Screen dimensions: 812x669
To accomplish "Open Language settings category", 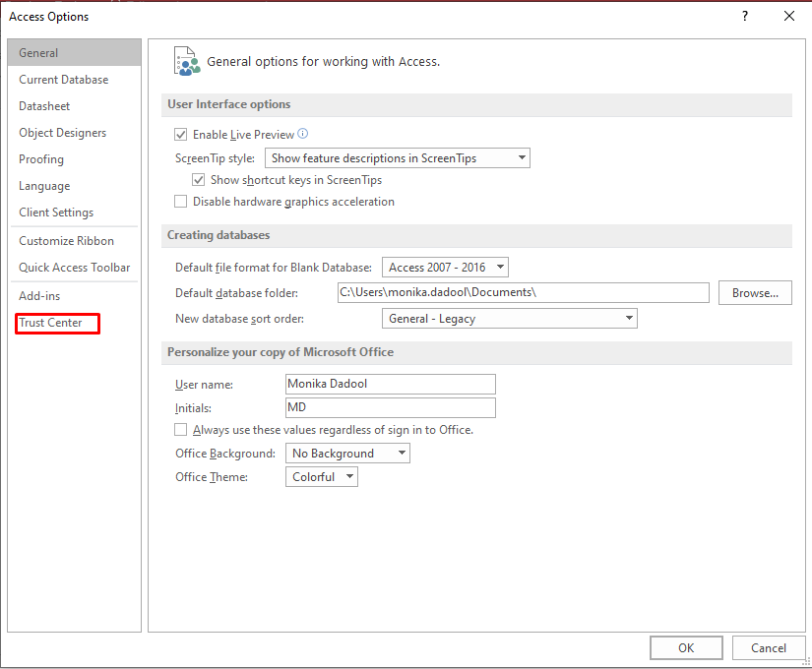I will pyautogui.click(x=75, y=185).
